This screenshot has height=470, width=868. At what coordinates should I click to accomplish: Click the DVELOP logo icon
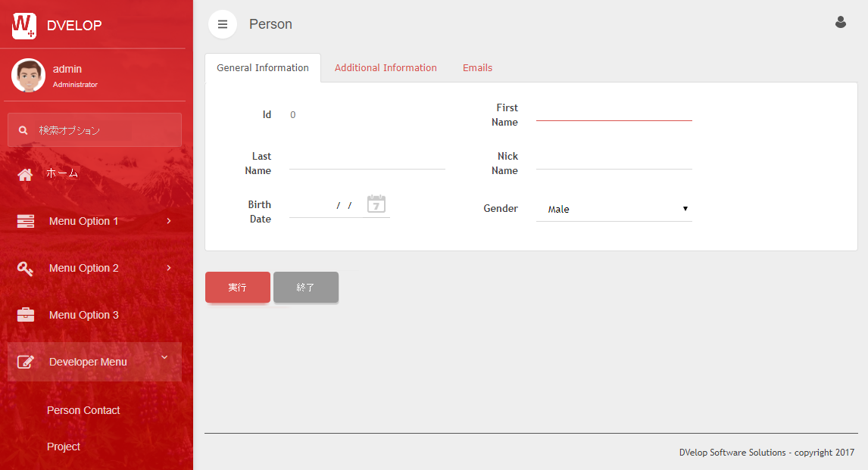tap(24, 25)
